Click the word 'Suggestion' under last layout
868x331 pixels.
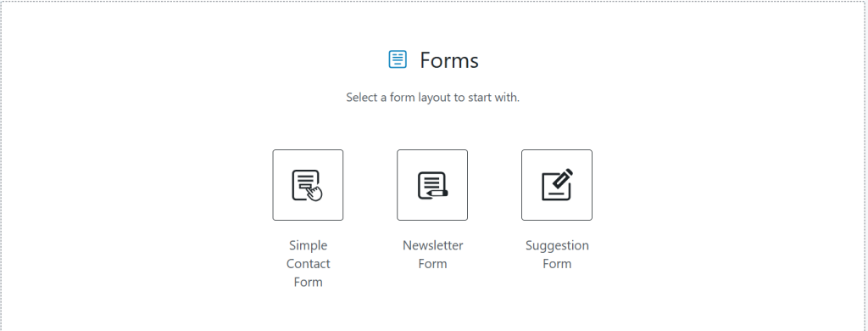557,245
